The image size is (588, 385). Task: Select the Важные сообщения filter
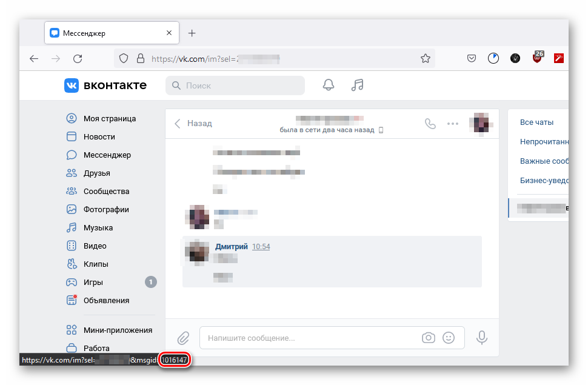(x=544, y=161)
